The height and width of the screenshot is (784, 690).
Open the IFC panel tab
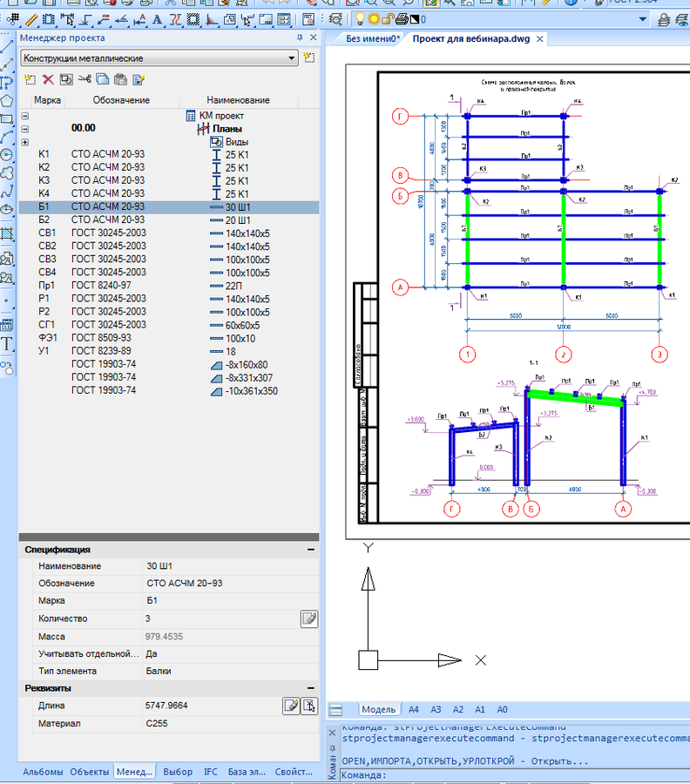pos(211,772)
